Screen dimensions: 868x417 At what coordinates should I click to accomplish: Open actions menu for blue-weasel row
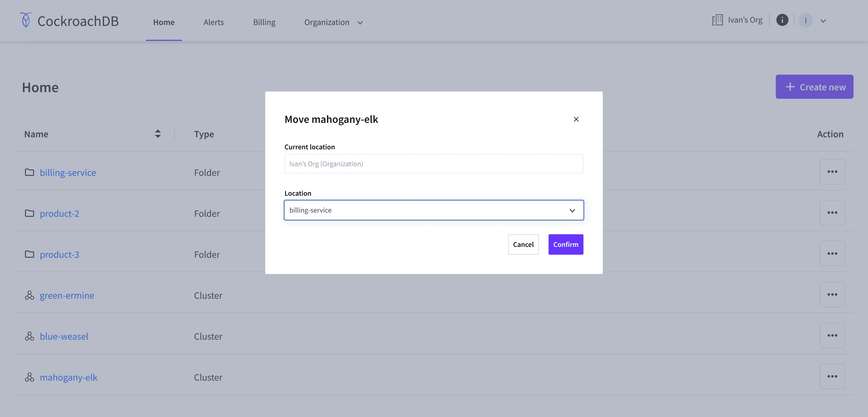click(832, 335)
